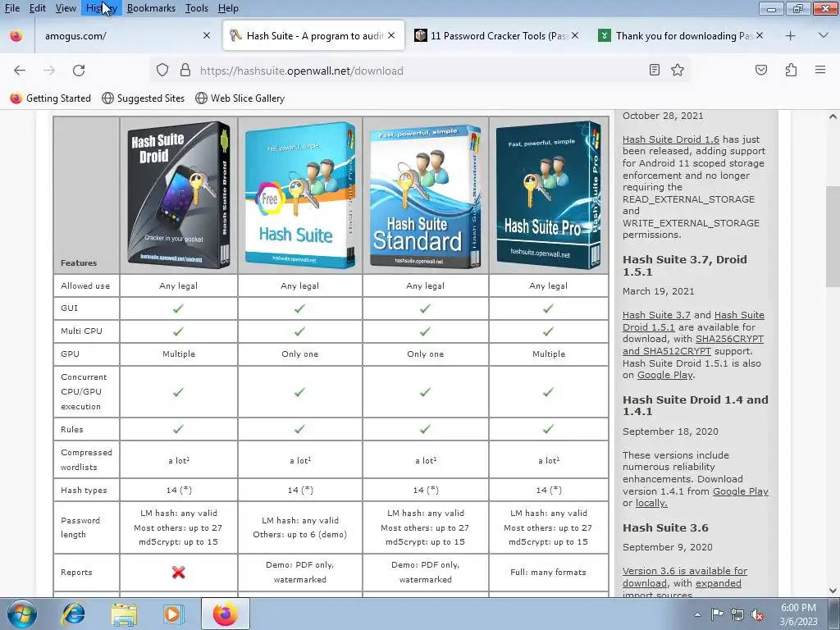Viewport: 840px width, 630px height.
Task: Select the Hash Suite Free box image
Action: click(x=300, y=194)
